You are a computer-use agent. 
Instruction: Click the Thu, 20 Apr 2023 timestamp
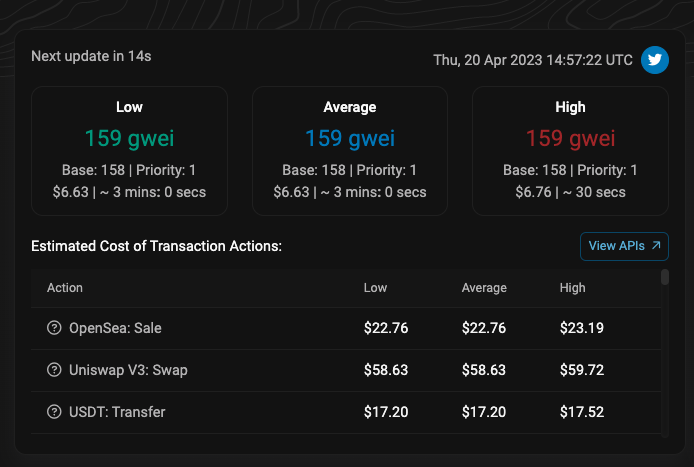(533, 60)
